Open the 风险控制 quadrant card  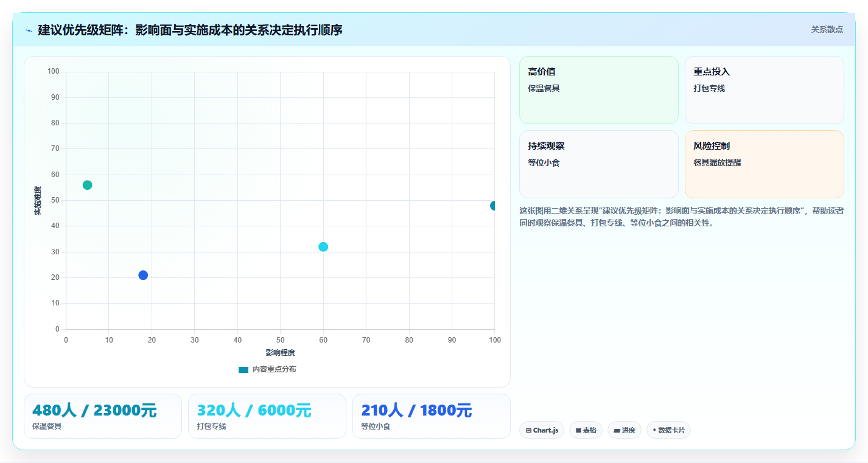[764, 164]
